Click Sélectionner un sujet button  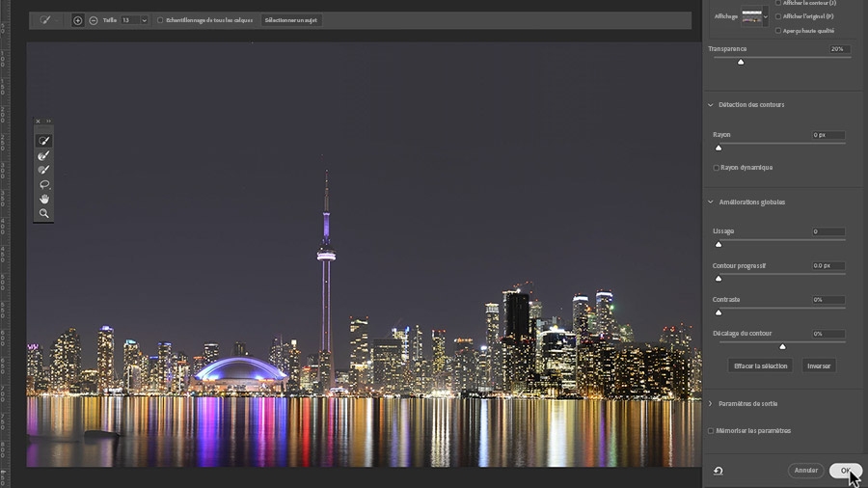(x=291, y=20)
